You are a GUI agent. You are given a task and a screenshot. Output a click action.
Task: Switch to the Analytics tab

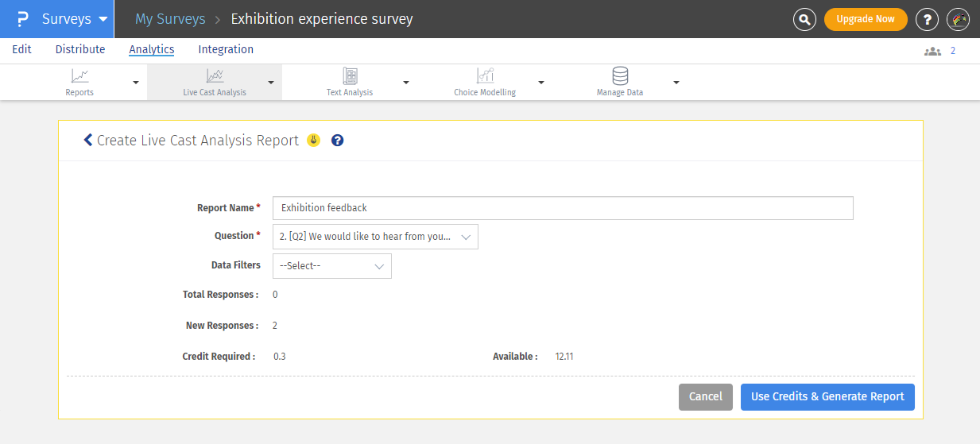pos(152,49)
